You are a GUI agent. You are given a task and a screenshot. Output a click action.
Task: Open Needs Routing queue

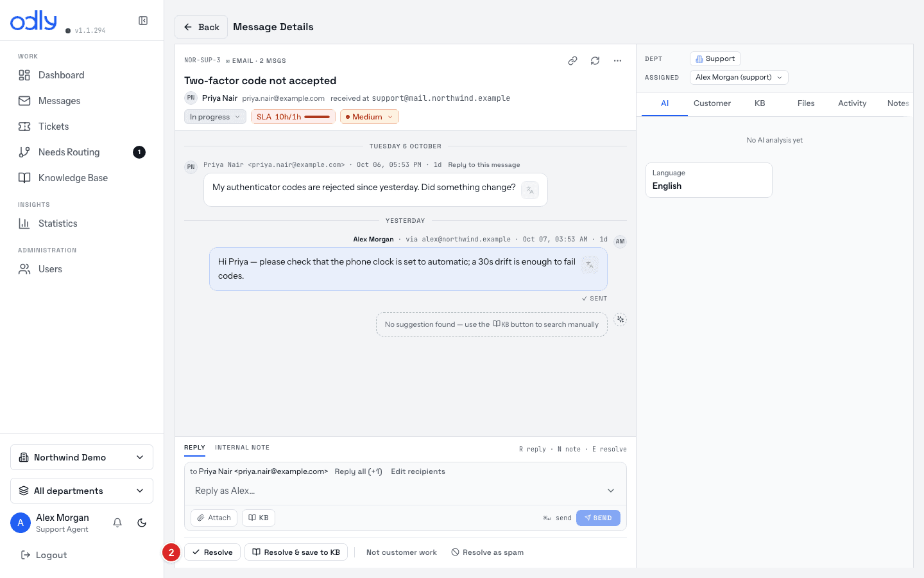82,152
